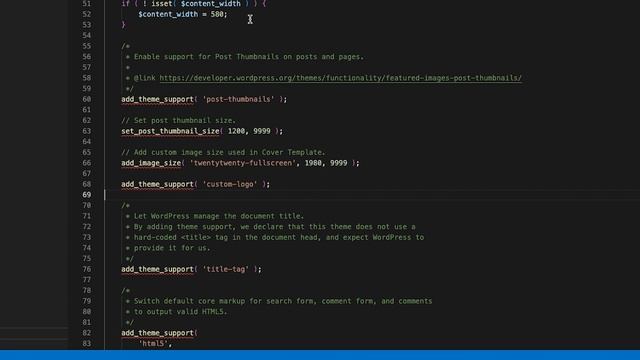640x360 pixels.
Task: Click the 'custom-logo' string on line 68
Action: coord(230,184)
